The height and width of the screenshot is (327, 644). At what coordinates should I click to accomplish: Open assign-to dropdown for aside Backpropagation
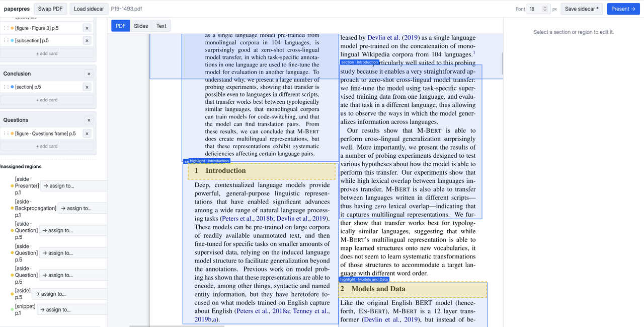(83, 208)
